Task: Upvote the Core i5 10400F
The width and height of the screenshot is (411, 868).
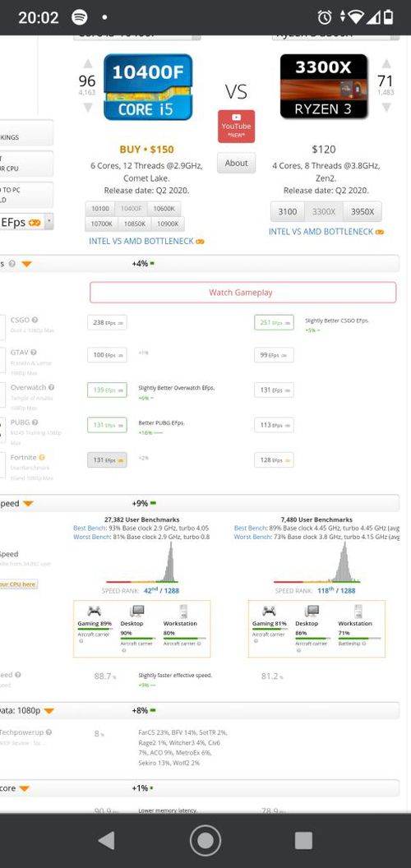Action: 87,63
